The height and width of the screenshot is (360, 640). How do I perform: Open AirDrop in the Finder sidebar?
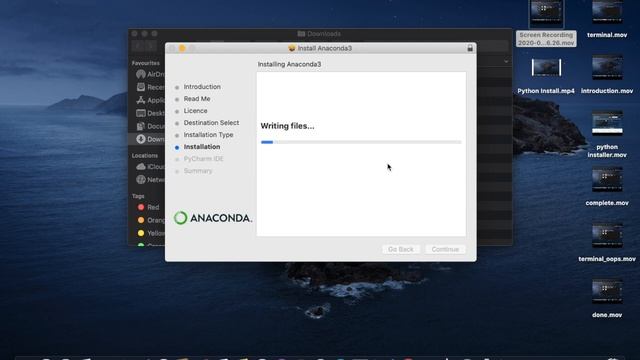151,74
